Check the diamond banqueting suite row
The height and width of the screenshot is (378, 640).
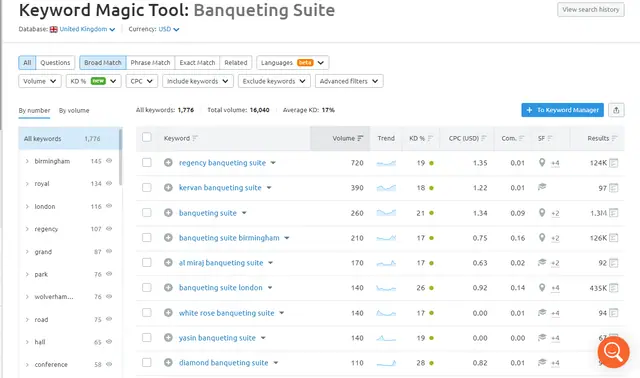pos(147,362)
